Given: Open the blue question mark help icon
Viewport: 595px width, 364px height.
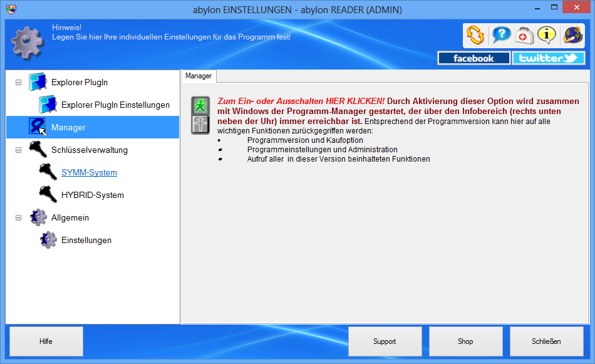Looking at the screenshot, I should 501,35.
